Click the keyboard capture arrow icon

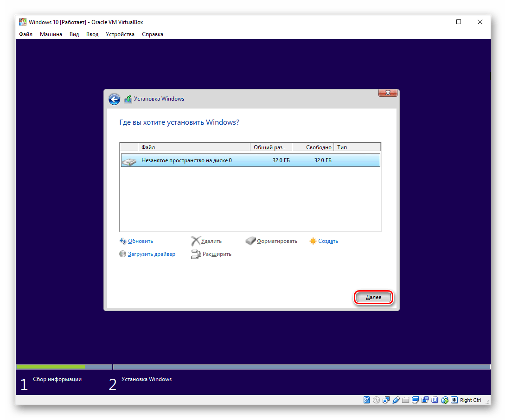click(455, 400)
